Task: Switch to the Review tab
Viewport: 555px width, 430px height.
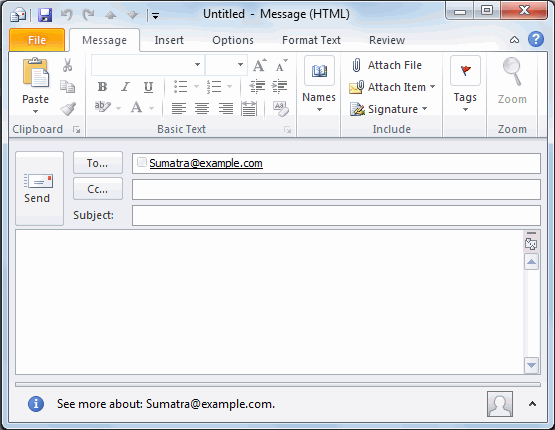Action: click(x=387, y=40)
